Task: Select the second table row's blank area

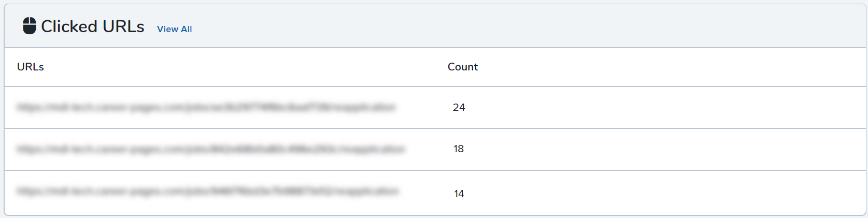Action: click(663, 149)
